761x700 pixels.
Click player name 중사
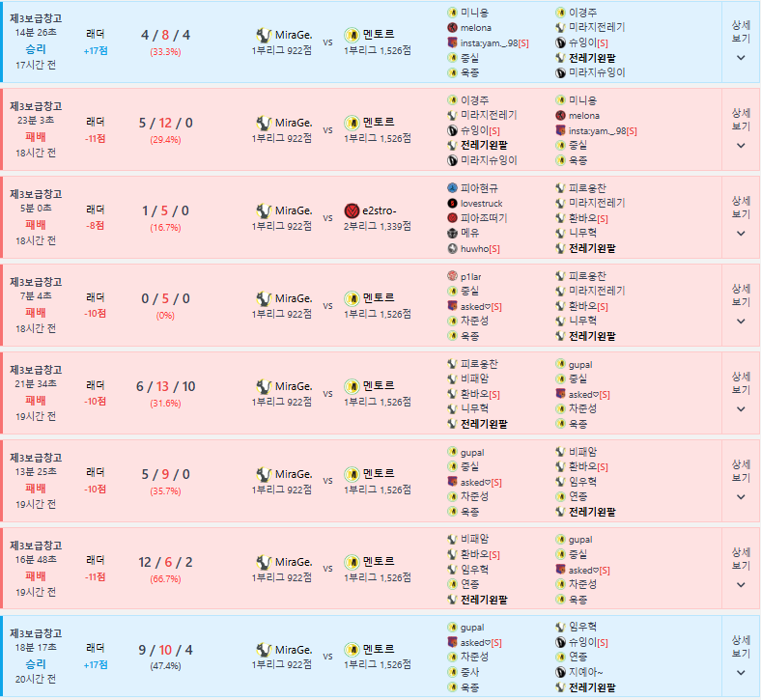pos(470,672)
